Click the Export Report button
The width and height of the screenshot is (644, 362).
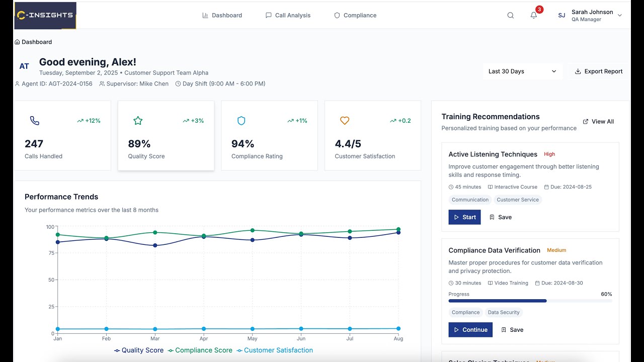click(599, 71)
